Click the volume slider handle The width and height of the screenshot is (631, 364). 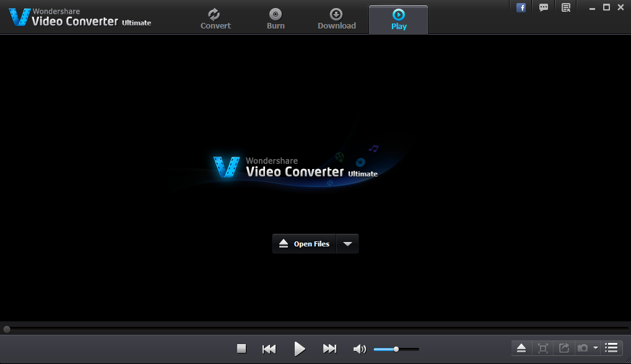pos(396,349)
